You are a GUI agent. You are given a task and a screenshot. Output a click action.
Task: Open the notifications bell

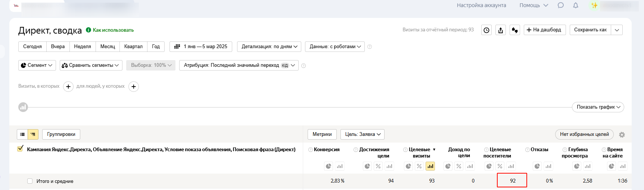[x=576, y=5]
